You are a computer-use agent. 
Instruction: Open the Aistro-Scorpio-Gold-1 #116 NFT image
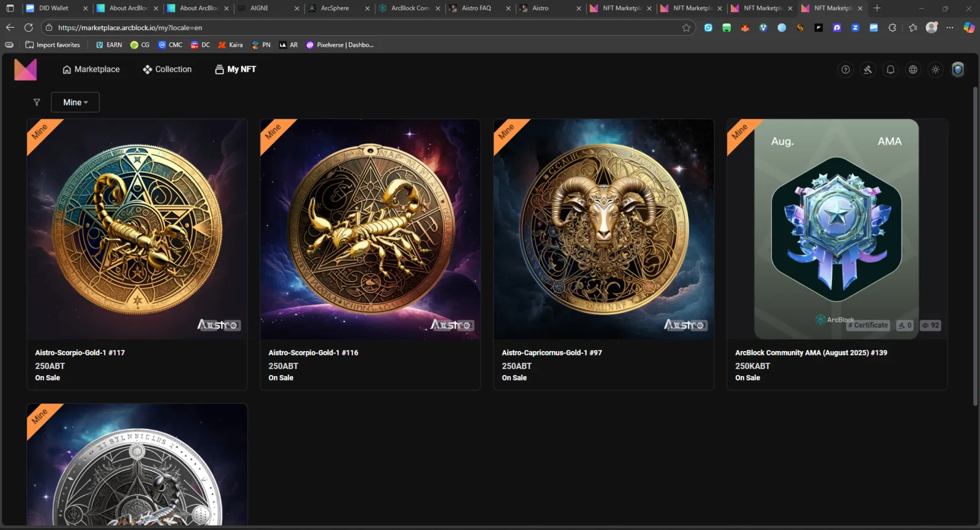(x=371, y=229)
